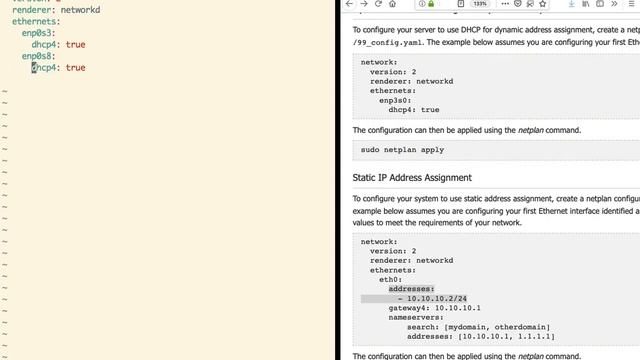
Task: Click 'enp3s0:' in DHCP example
Action: 395,100
